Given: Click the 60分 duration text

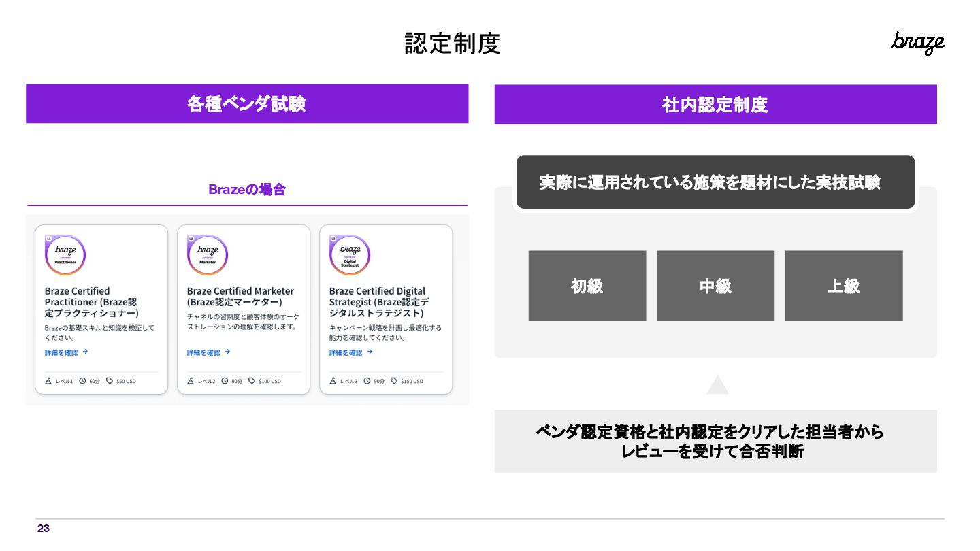Looking at the screenshot, I should tap(95, 381).
